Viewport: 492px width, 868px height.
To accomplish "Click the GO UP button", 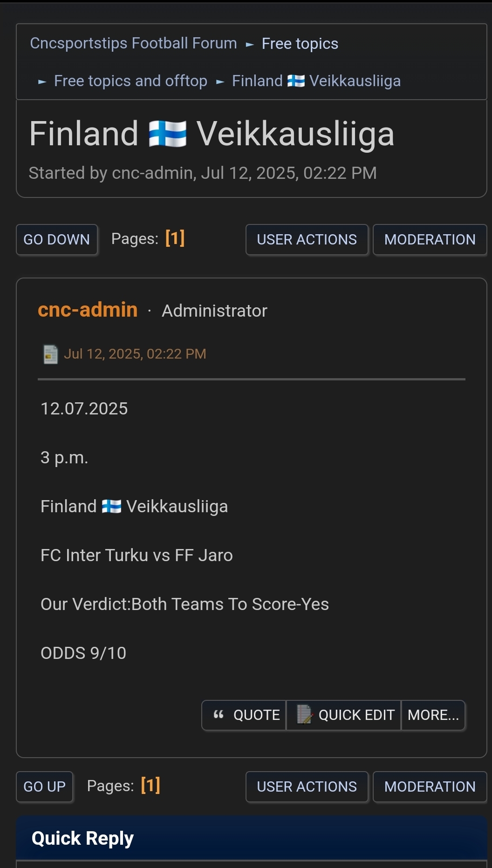I will click(45, 787).
